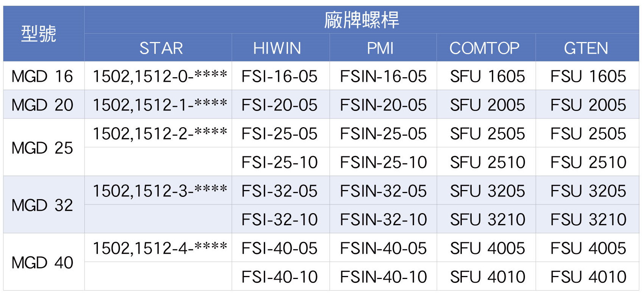Select the GTEN column header
This screenshot has height=293, width=644.
point(586,48)
